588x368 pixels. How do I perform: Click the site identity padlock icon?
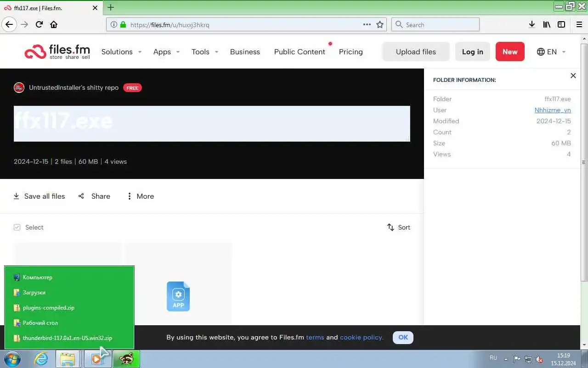click(123, 24)
